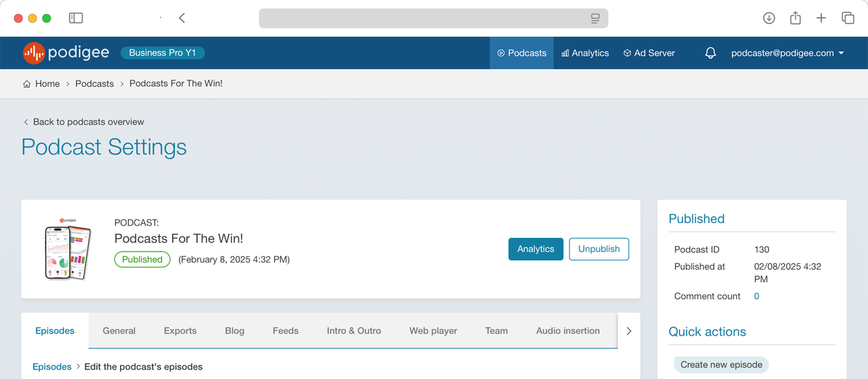Open a new tab with plus icon
868x379 pixels.
821,18
